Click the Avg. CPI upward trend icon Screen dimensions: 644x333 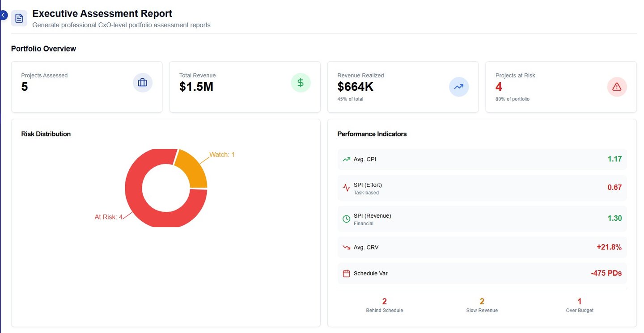click(346, 159)
